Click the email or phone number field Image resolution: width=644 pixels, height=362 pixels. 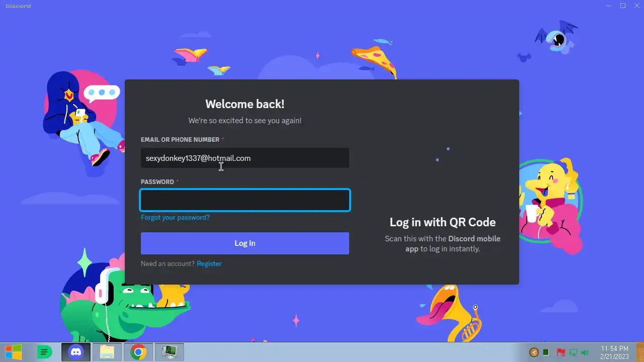[x=245, y=158]
